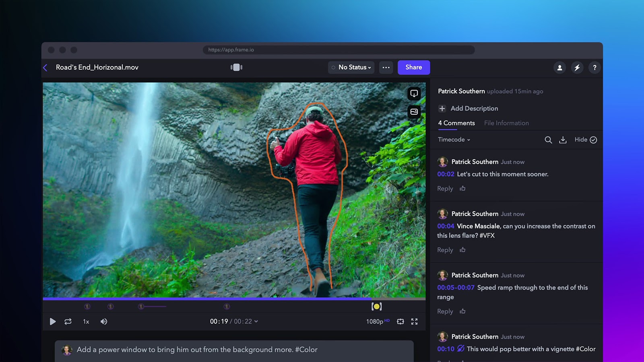The height and width of the screenshot is (362, 644).
Task: Enter fullscreen playback
Action: 414,321
